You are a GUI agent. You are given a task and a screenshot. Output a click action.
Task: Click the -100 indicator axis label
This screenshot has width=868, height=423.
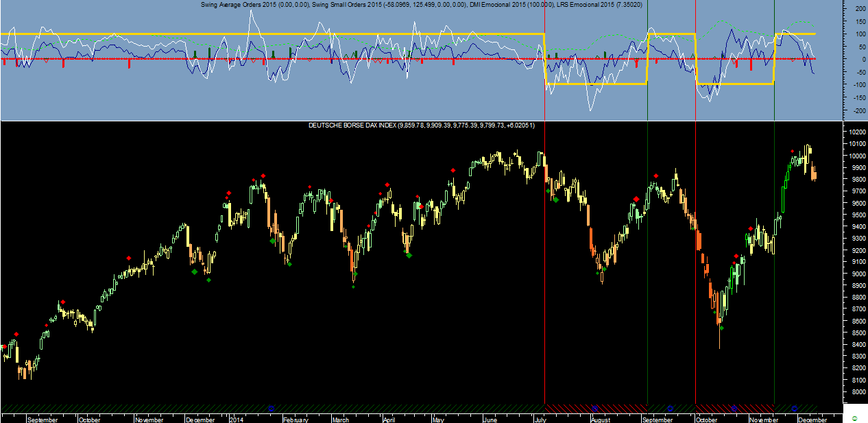tap(858, 84)
